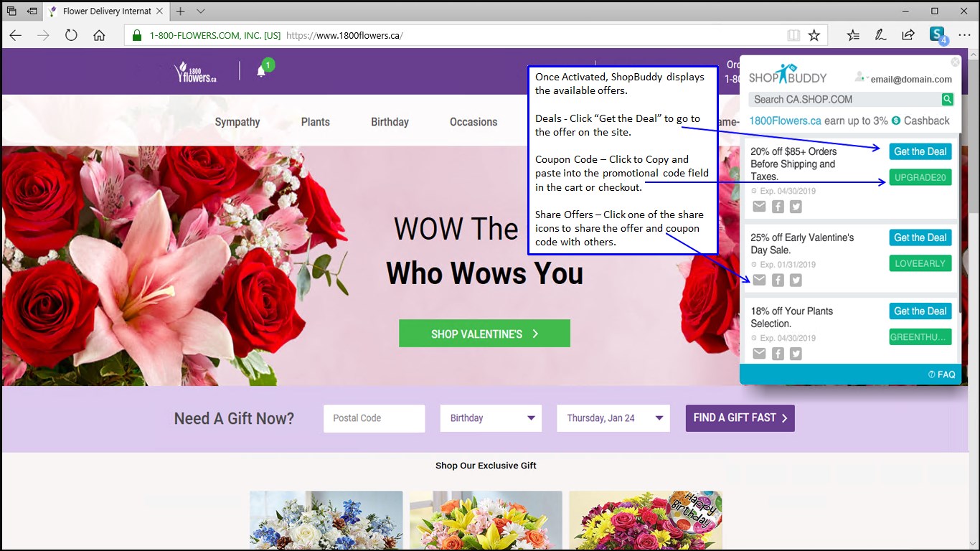
Task: Click the browser Back arrow
Action: [15, 35]
